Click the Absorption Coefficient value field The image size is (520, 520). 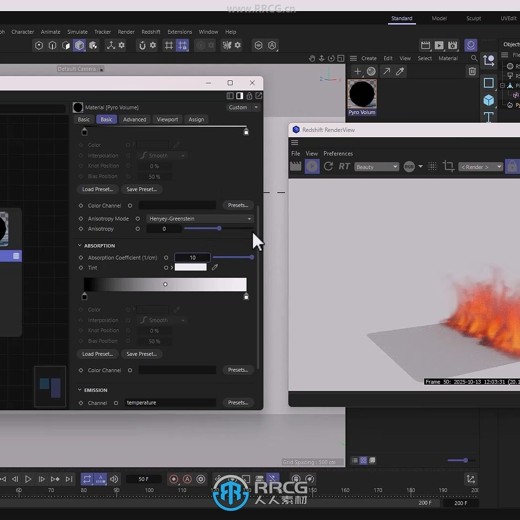[192, 257]
